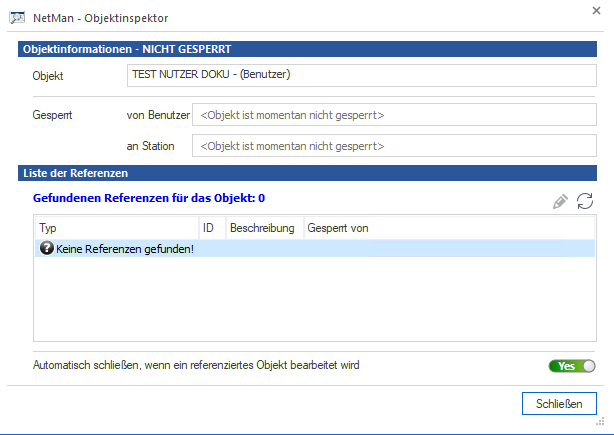Click the resize grip in window corner
Viewport: 614px width, 435px height.
click(x=600, y=421)
